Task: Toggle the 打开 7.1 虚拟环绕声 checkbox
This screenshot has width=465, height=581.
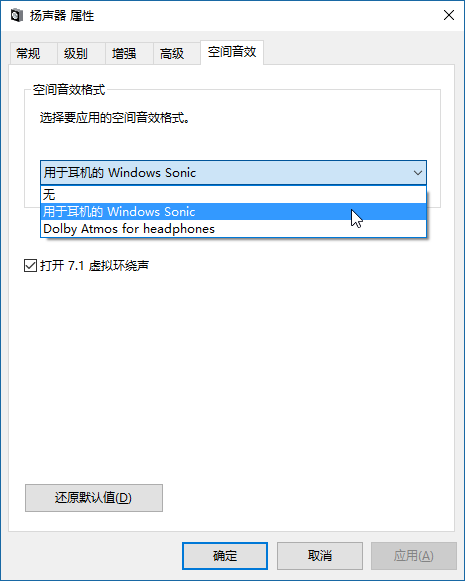Action: tap(30, 266)
